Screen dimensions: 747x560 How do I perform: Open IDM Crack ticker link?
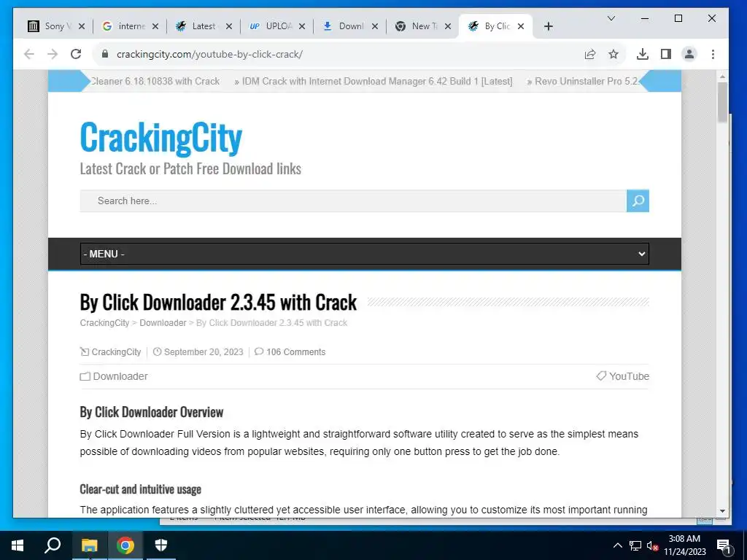[377, 82]
